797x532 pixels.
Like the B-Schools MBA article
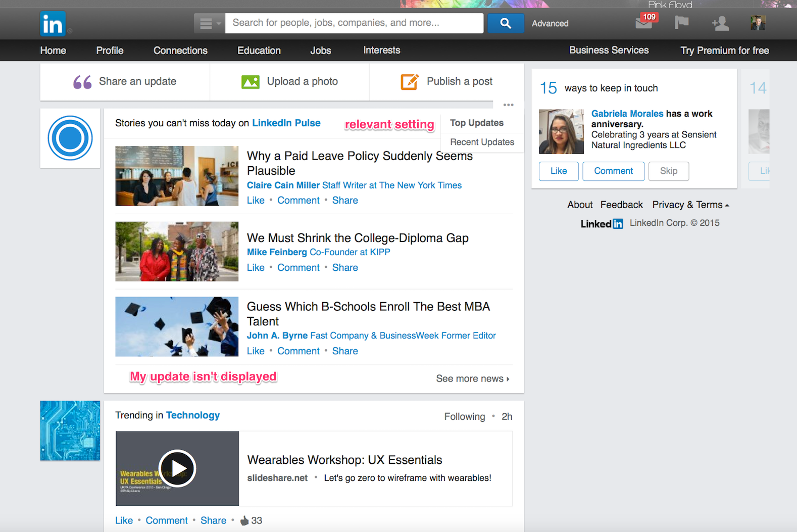click(256, 351)
